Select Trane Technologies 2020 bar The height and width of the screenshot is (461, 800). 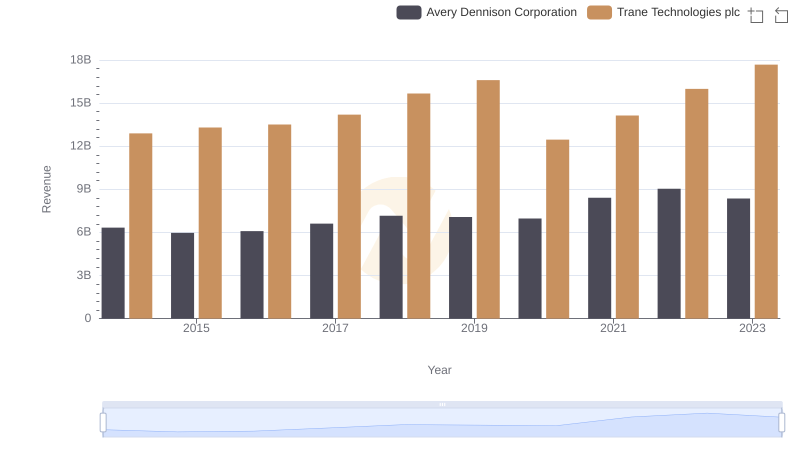pos(557,228)
